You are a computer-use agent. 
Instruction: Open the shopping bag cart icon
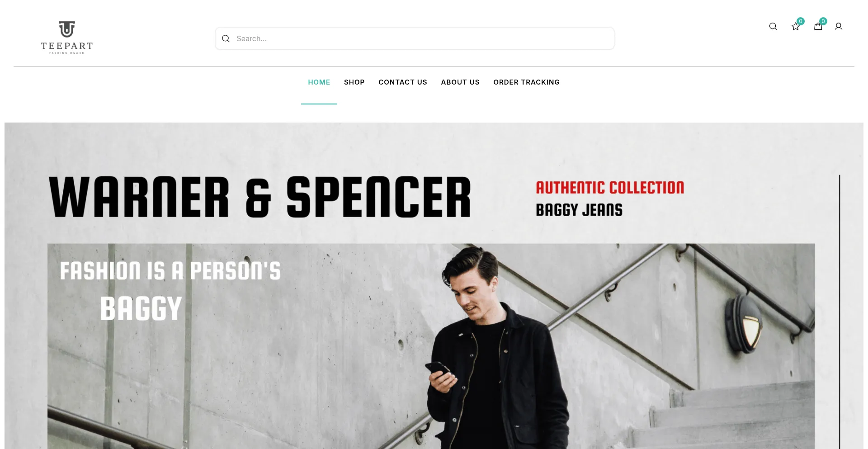[818, 26]
